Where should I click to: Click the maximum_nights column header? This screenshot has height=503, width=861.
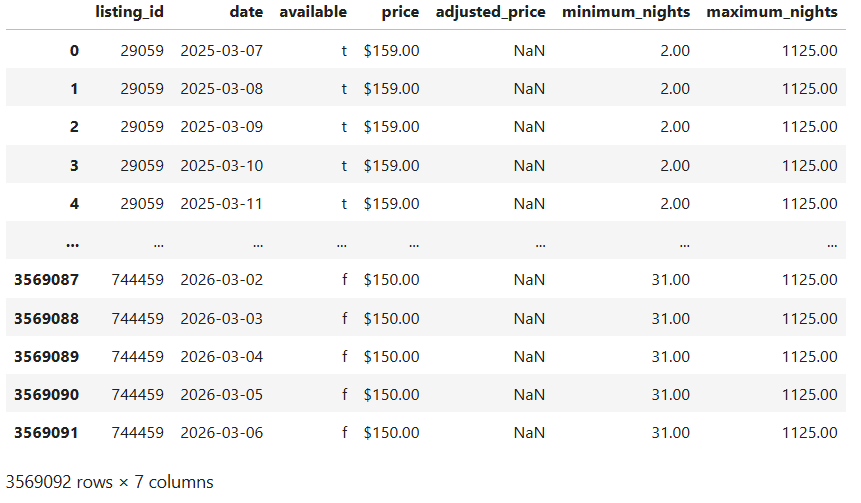[772, 12]
